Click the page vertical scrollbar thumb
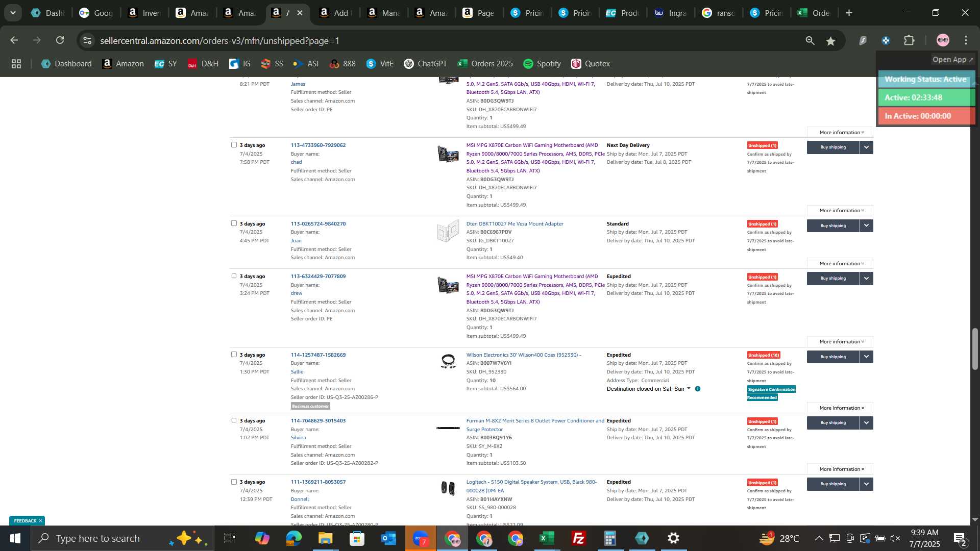 click(x=975, y=349)
